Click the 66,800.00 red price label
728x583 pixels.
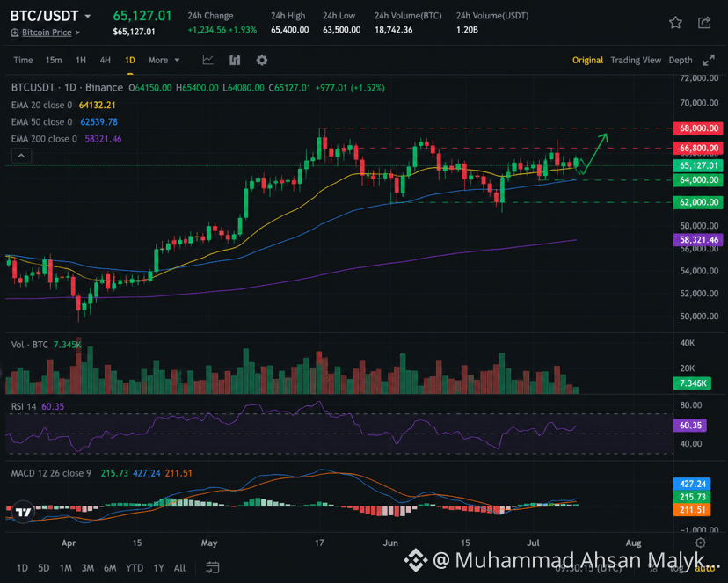pos(698,148)
